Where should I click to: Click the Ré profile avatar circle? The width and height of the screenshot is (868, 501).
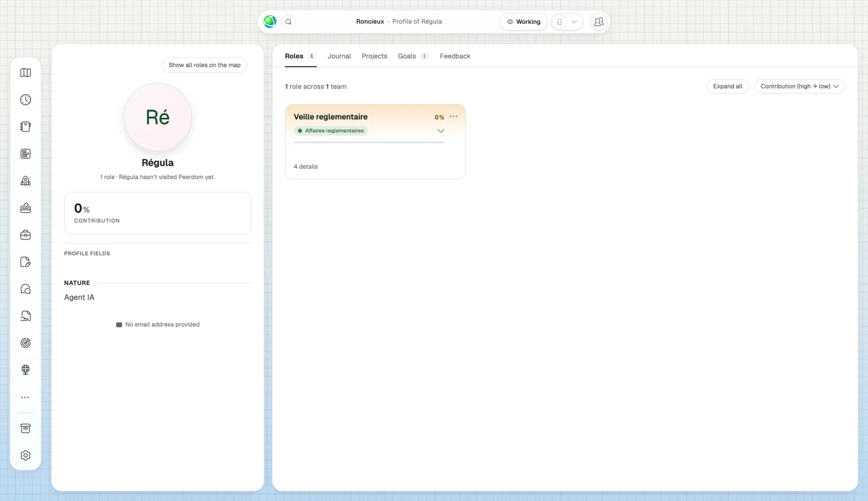pos(158,117)
